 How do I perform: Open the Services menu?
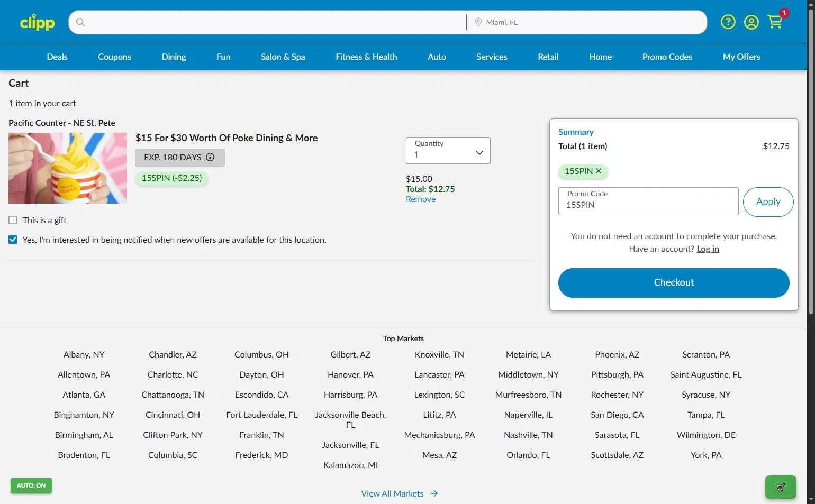492,57
